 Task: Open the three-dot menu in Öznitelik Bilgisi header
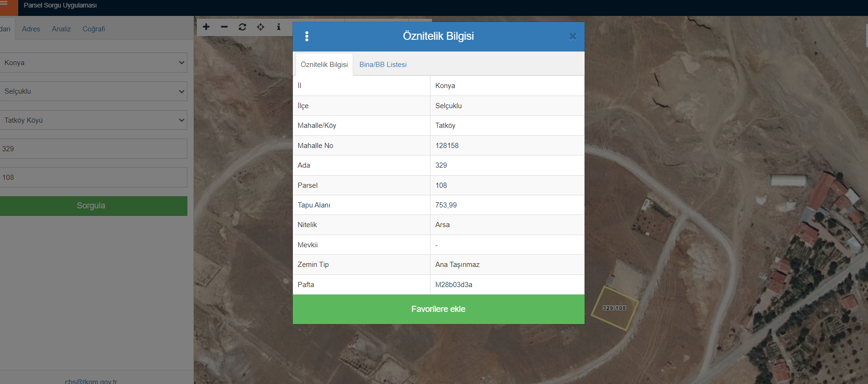click(307, 36)
